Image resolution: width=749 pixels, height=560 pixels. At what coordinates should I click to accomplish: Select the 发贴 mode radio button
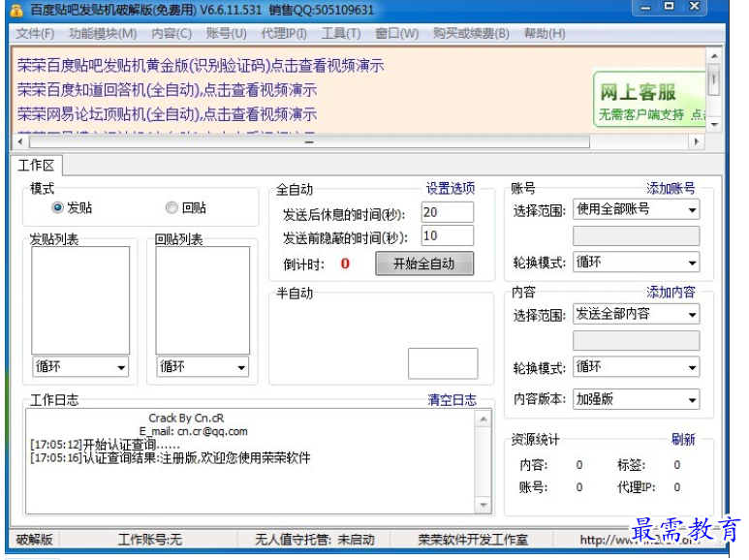[58, 207]
